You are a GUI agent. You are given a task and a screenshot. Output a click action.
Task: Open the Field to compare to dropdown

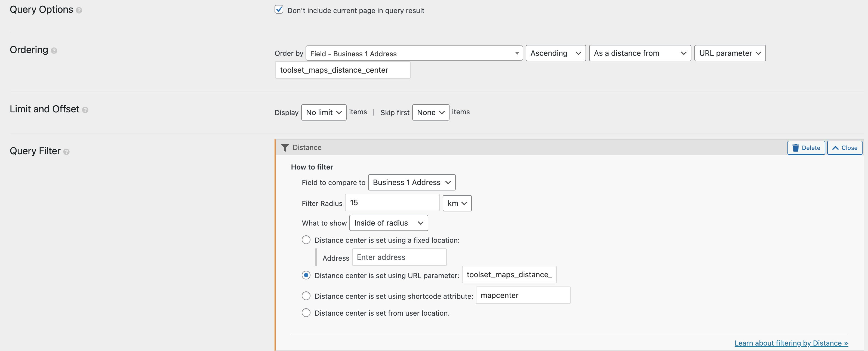[x=411, y=182]
